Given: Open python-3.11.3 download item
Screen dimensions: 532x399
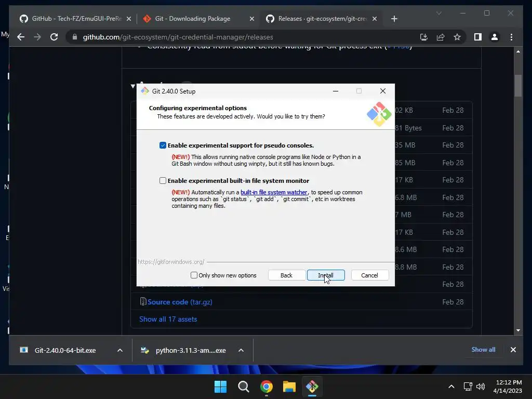Looking at the screenshot, I should 190,350.
